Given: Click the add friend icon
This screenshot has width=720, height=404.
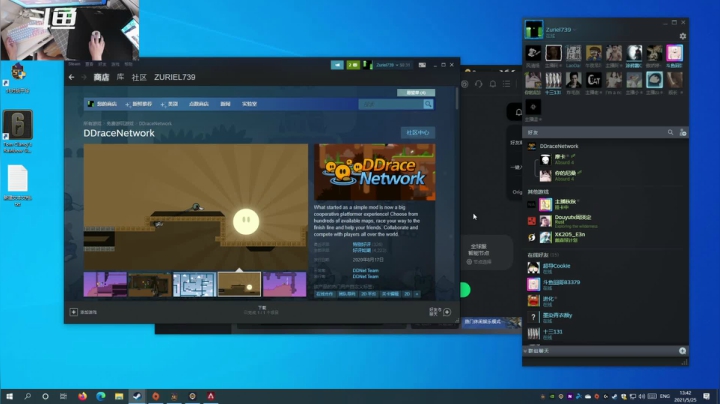Looking at the screenshot, I should pyautogui.click(x=683, y=132).
